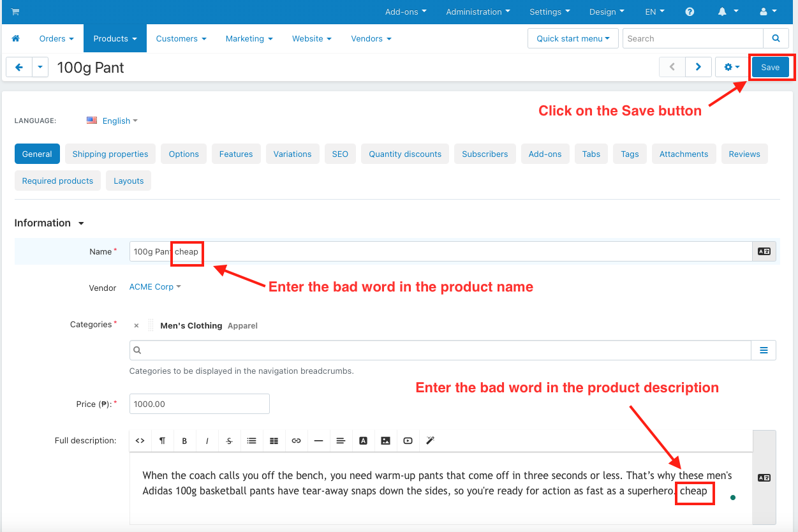Click the search magnifier button
The height and width of the screenshot is (532, 798).
point(776,38)
